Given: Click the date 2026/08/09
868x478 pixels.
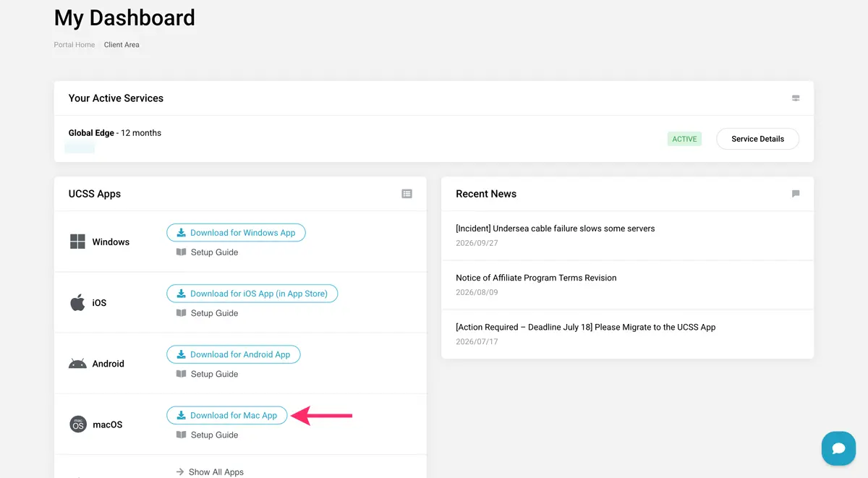Looking at the screenshot, I should [477, 292].
